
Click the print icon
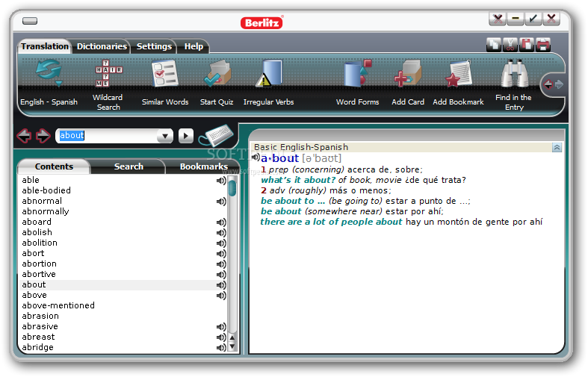[543, 45]
